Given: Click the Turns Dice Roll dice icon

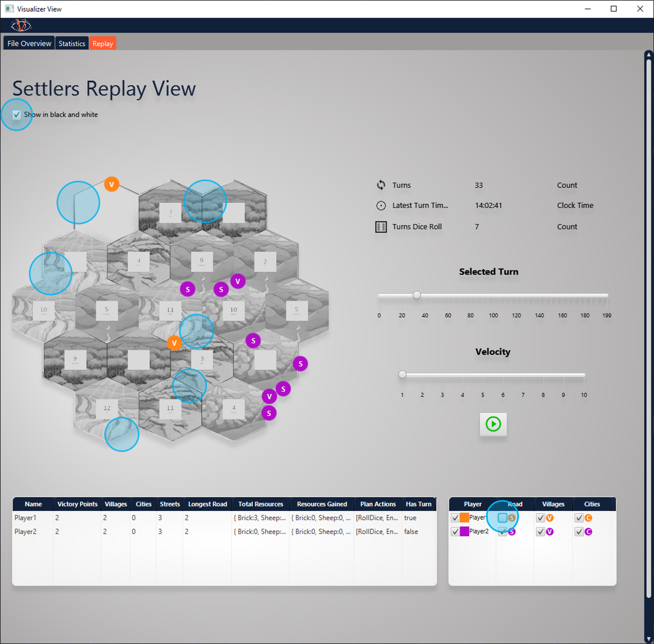Looking at the screenshot, I should (381, 227).
